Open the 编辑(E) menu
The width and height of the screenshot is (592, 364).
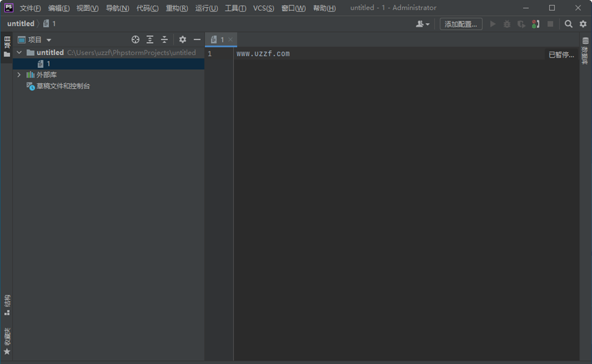click(59, 8)
